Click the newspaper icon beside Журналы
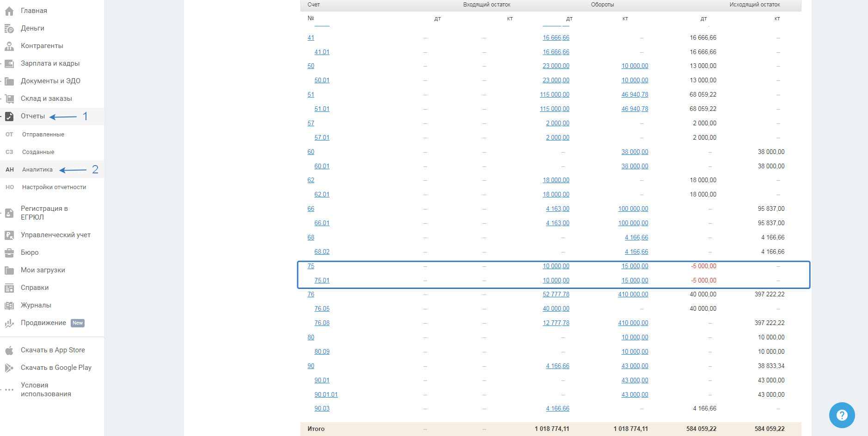 9,306
